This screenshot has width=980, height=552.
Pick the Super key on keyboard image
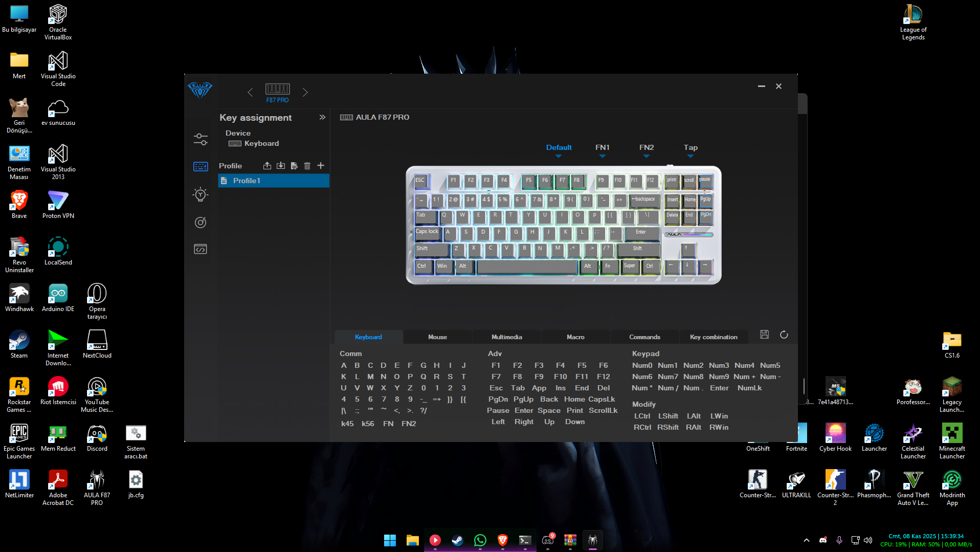630,267
